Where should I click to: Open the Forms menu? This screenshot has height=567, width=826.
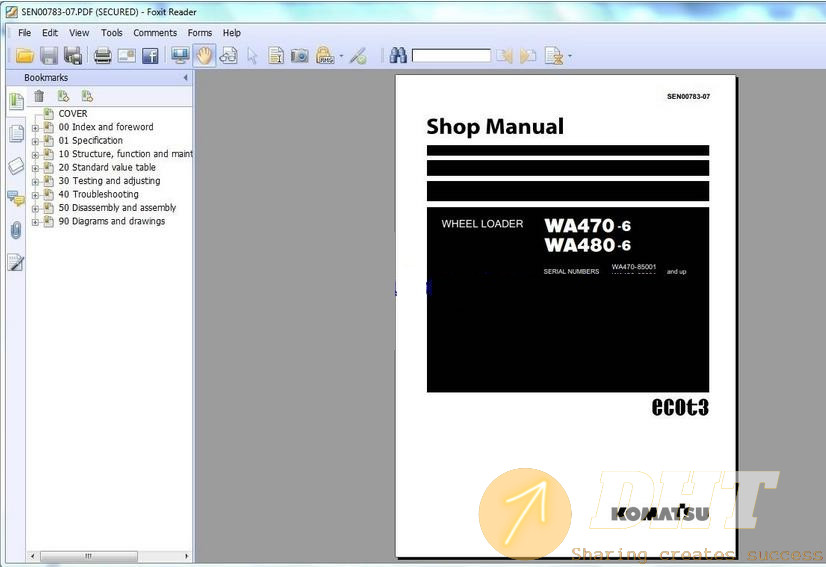200,33
